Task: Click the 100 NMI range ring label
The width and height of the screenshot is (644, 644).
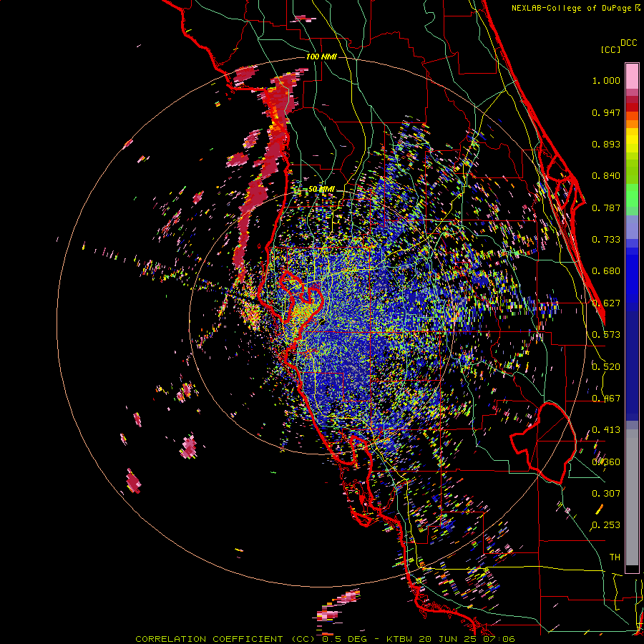Action: 321,57
